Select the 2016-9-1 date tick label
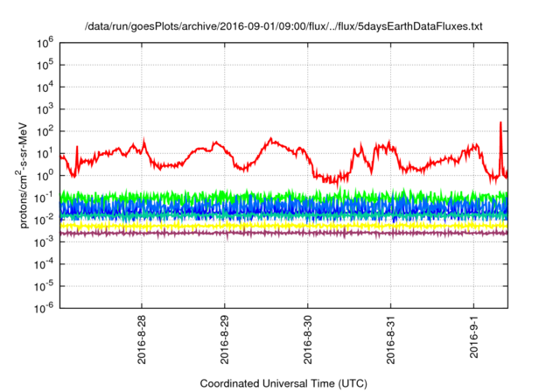This screenshot has width=560, height=392. coord(473,339)
